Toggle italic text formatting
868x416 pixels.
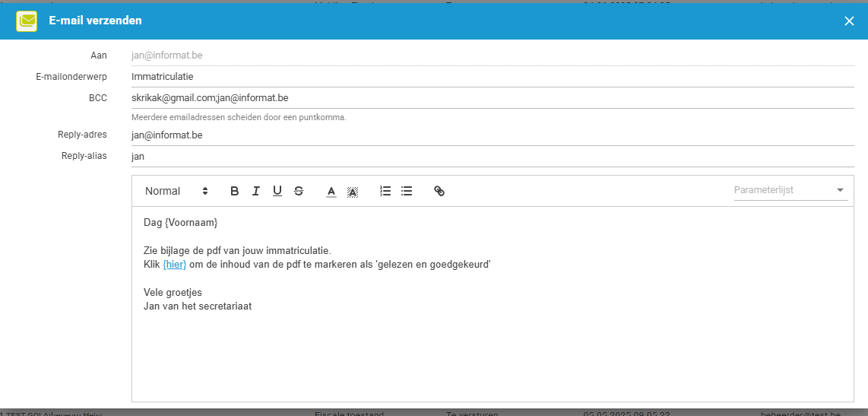[x=256, y=191]
